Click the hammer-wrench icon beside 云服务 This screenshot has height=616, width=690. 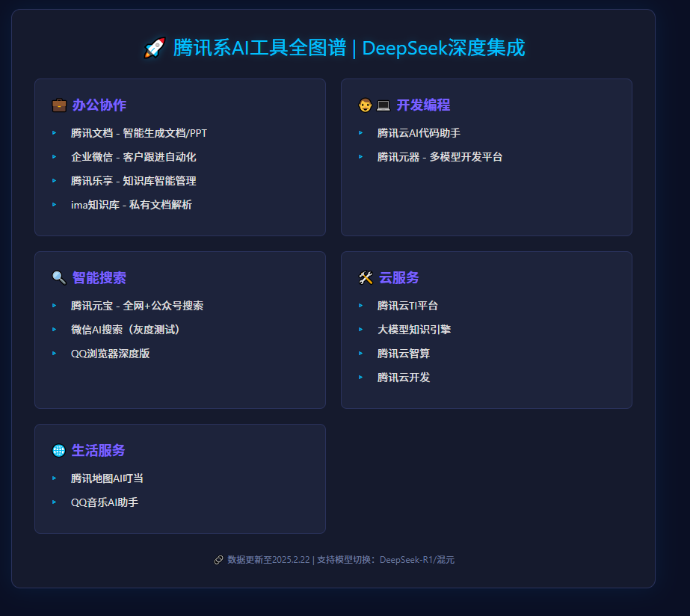coord(366,277)
